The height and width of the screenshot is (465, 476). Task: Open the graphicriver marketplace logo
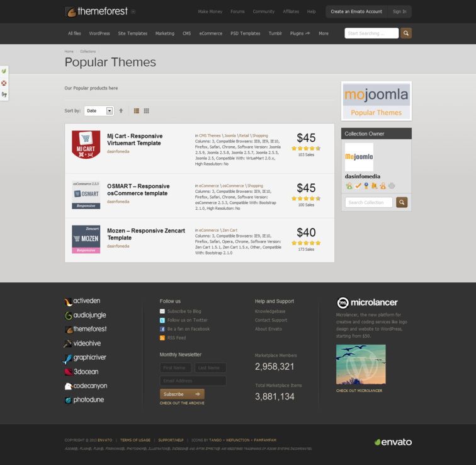[x=84, y=358]
